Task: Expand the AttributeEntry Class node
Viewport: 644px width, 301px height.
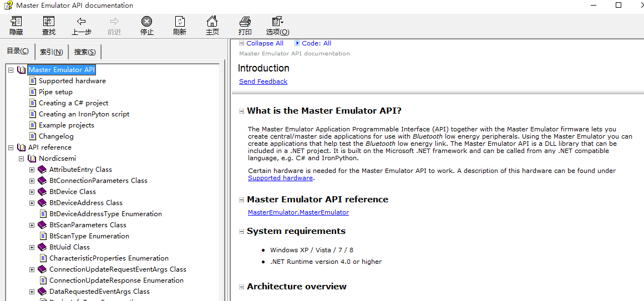Action: click(32, 170)
